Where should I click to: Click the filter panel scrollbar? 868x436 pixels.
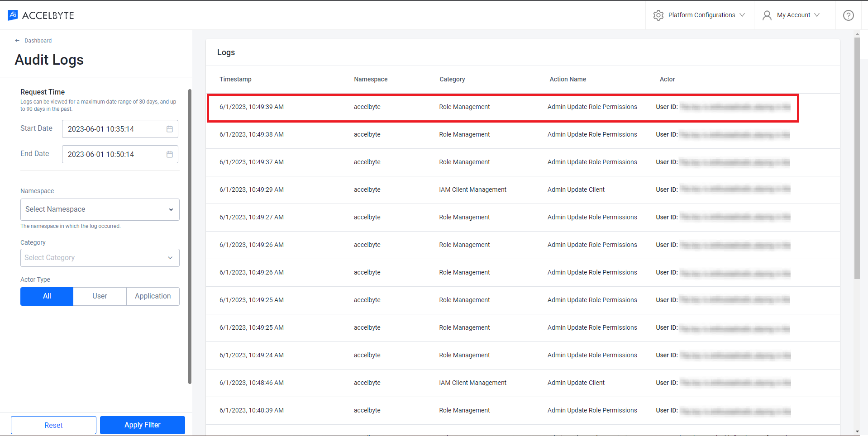tap(190, 237)
